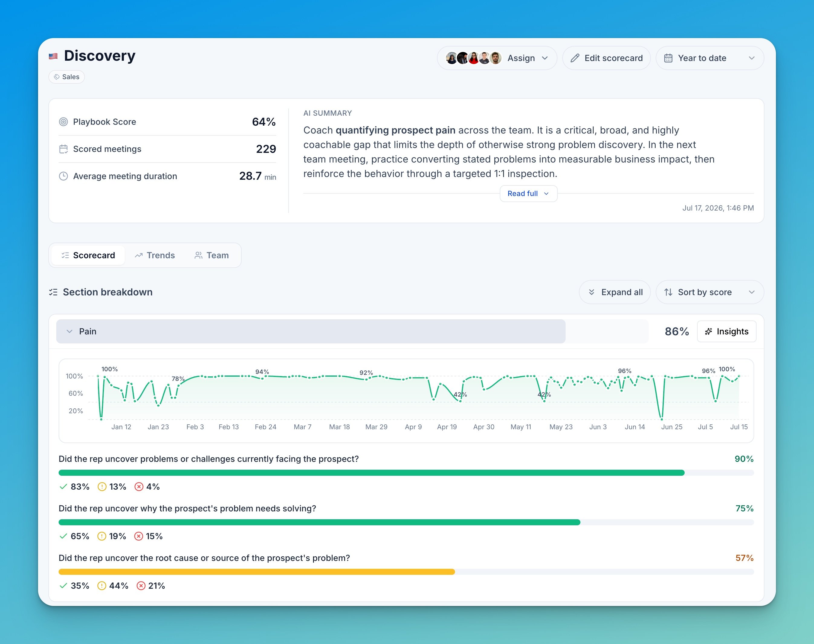
Task: Click the 28.7 min duration value
Action: point(258,176)
